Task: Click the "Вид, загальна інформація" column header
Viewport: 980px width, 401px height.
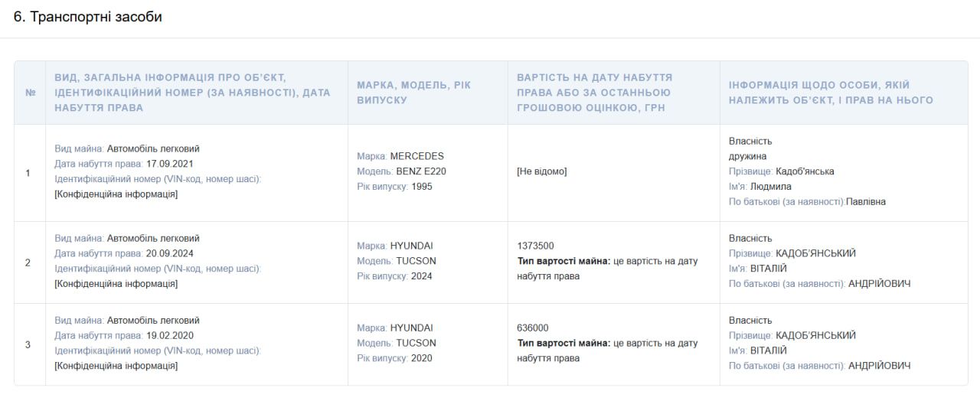Action: click(192, 93)
